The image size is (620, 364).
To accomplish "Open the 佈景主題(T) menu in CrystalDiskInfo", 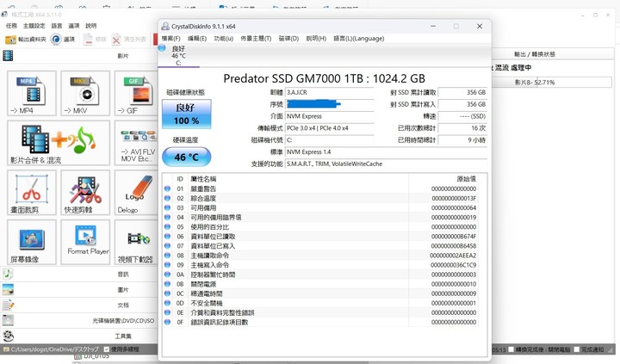I will [256, 39].
